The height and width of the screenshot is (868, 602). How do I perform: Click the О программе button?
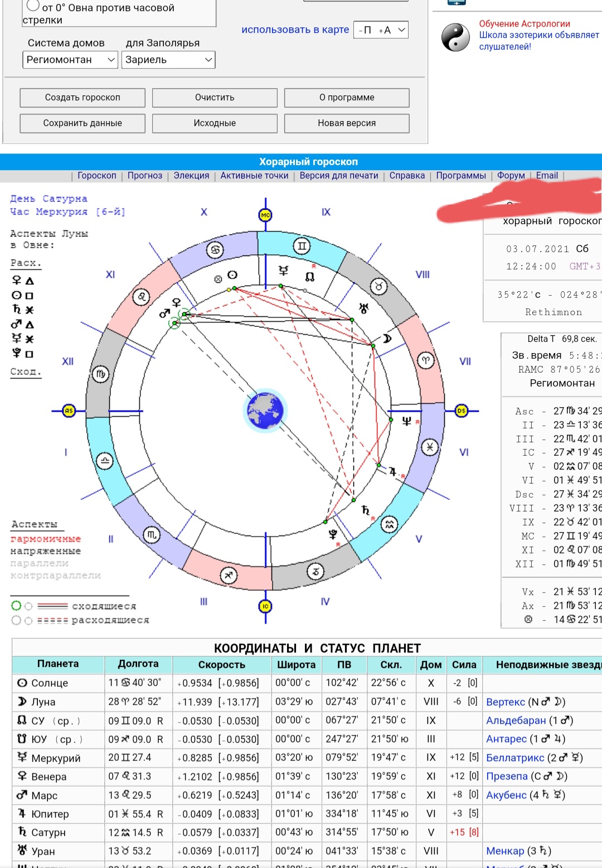(347, 98)
